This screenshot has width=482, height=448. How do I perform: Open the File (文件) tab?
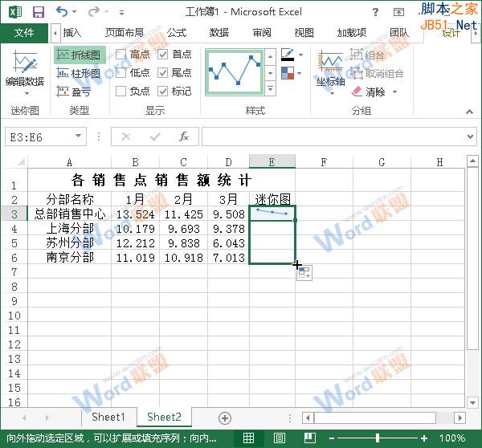click(x=24, y=33)
